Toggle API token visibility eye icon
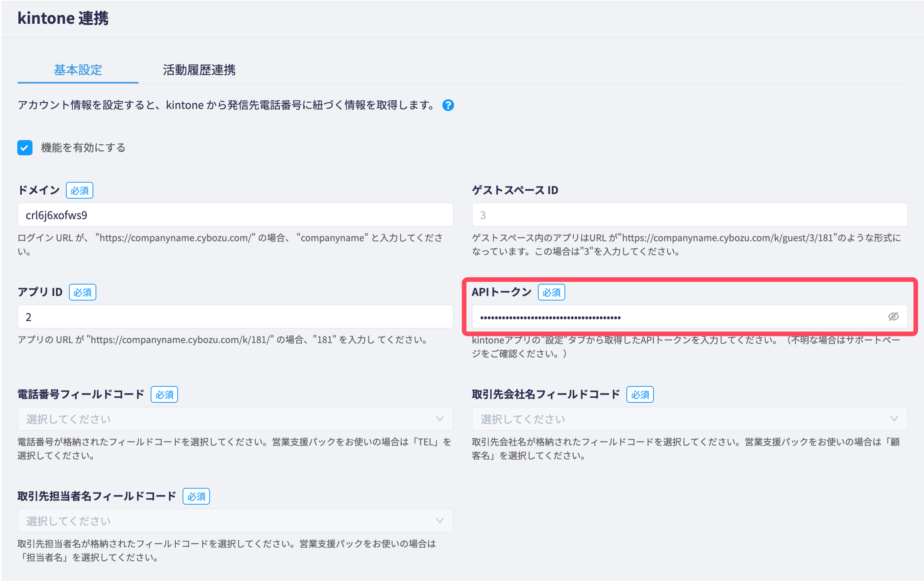924x582 pixels. pos(893,316)
